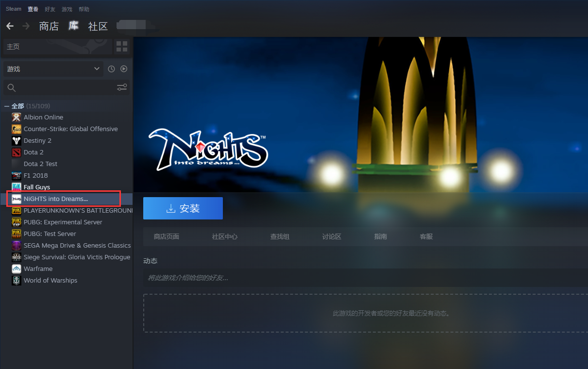This screenshot has width=588, height=369.
Task: Click the World of Warships icon
Action: pyautogui.click(x=17, y=280)
